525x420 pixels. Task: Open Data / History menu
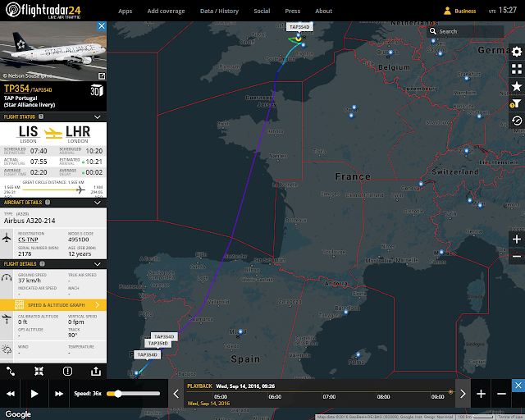[219, 11]
